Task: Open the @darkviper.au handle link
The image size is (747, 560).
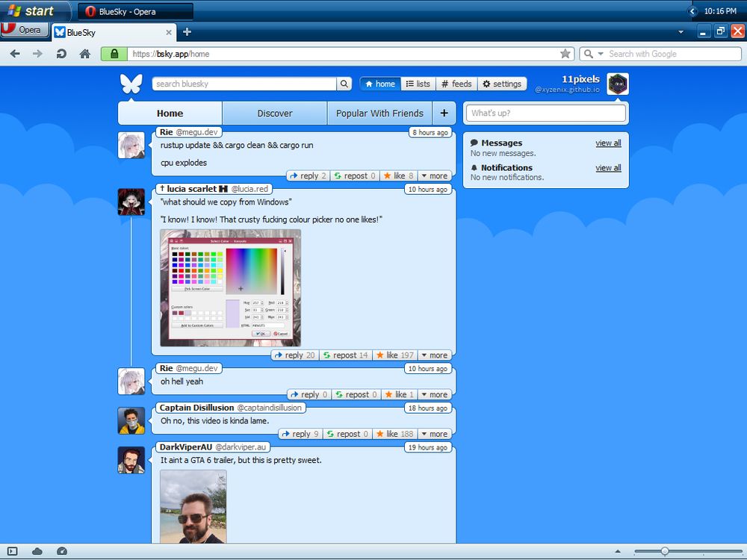Action: [x=241, y=447]
